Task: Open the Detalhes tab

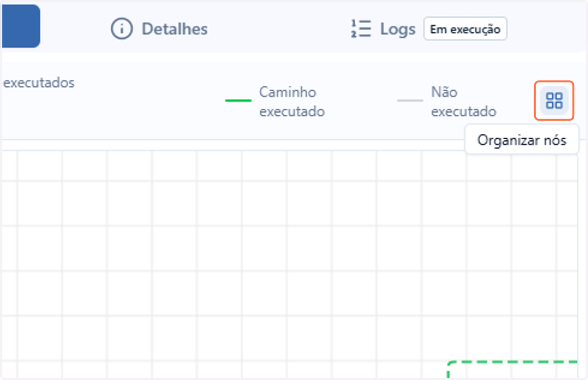Action: coord(159,29)
